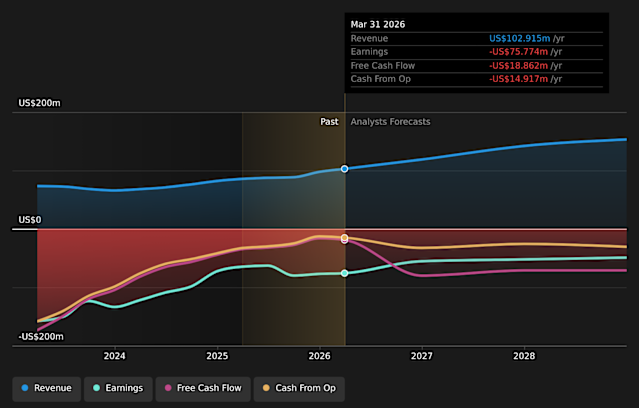Toggle the Cash From Op legend button
This screenshot has width=639, height=408.
(x=299, y=388)
